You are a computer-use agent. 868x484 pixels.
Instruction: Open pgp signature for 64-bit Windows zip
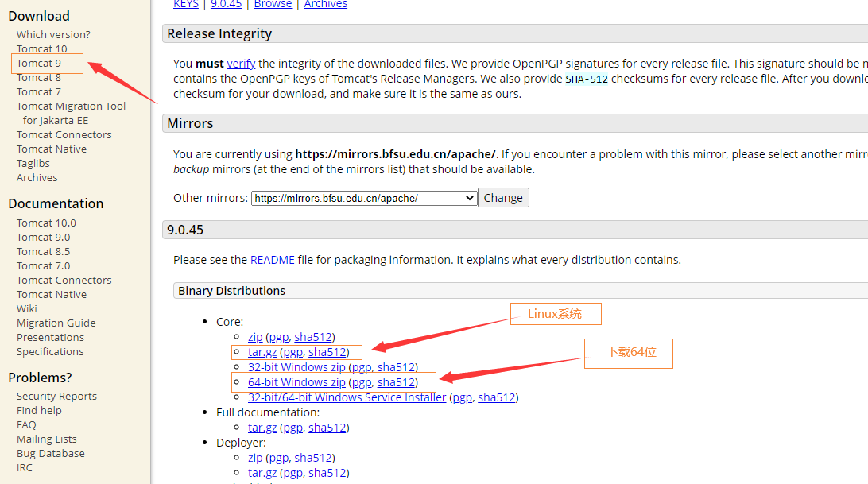pos(362,382)
